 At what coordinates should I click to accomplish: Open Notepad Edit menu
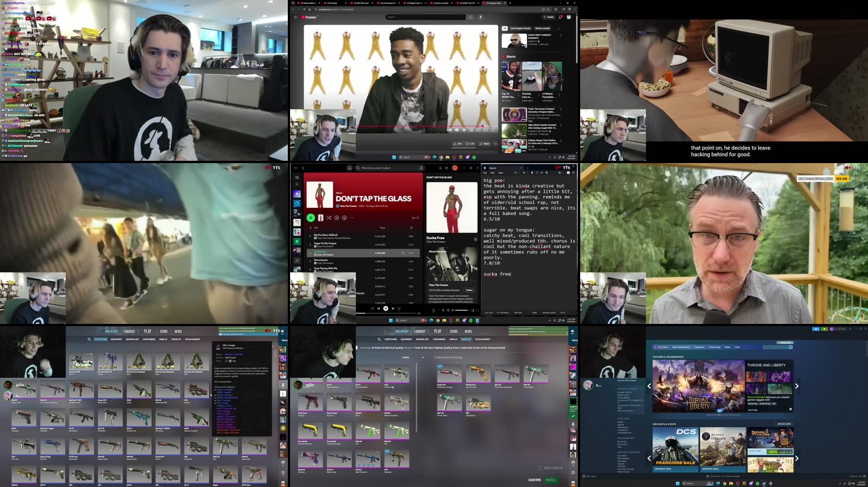pyautogui.click(x=492, y=173)
